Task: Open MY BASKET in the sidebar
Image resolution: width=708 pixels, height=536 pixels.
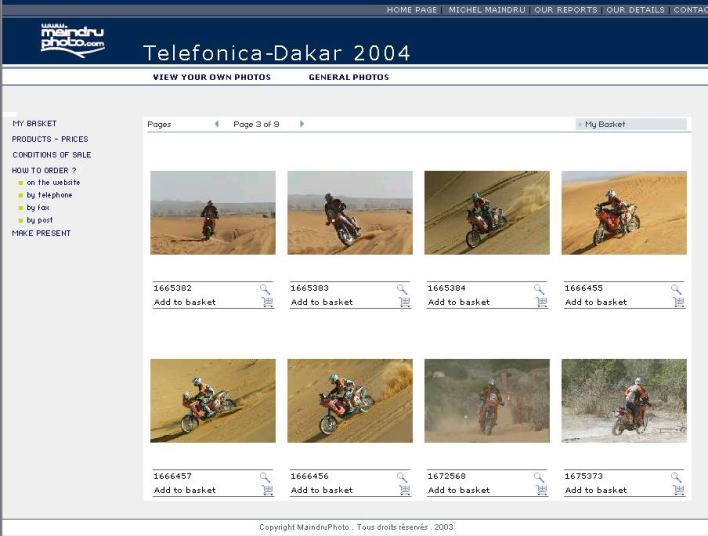Action: [34, 123]
